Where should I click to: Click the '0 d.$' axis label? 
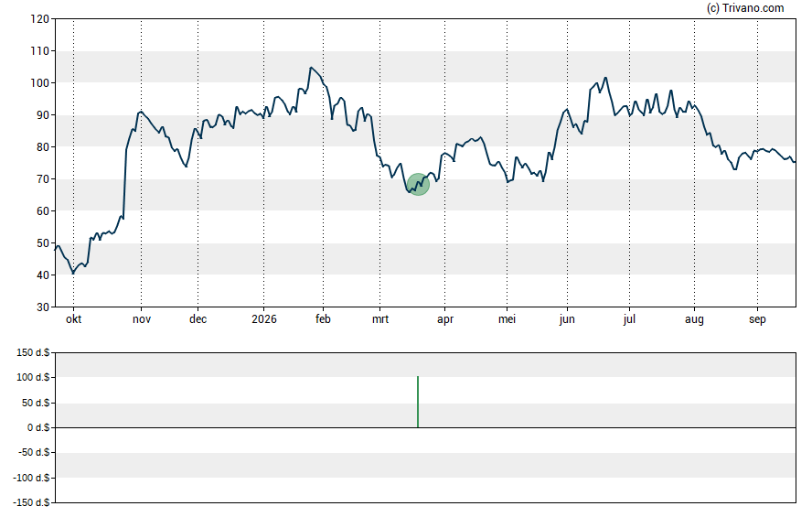38,427
